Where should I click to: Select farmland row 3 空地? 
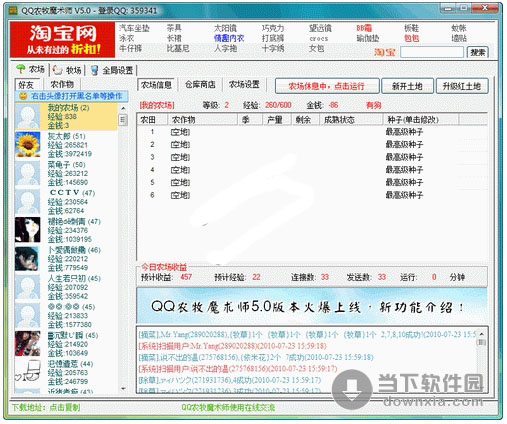click(x=180, y=157)
